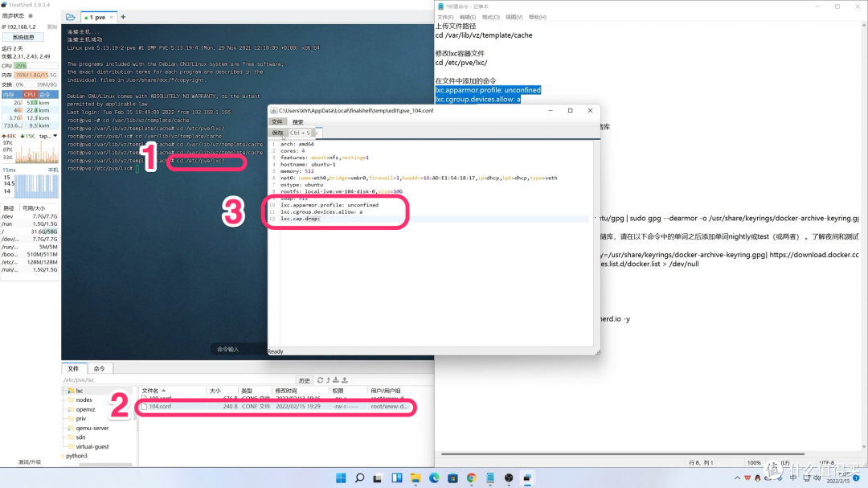
Task: Click the refresh icon in the file panel toolbar
Action: click(319, 380)
